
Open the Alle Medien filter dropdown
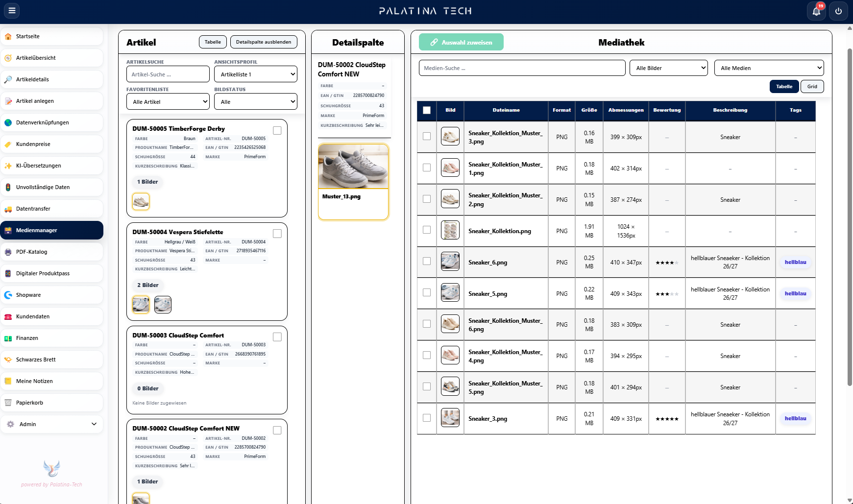pyautogui.click(x=769, y=68)
